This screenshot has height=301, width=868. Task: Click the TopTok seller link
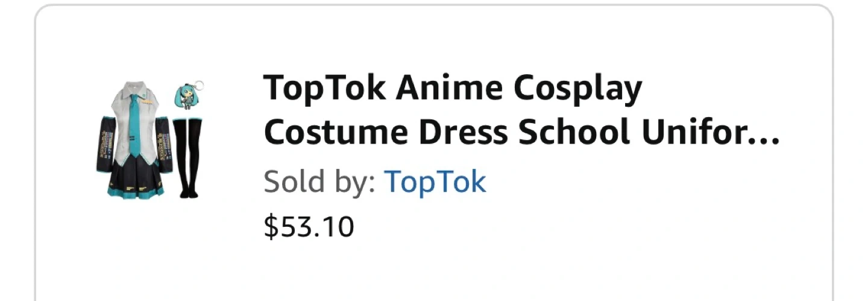pos(435,181)
